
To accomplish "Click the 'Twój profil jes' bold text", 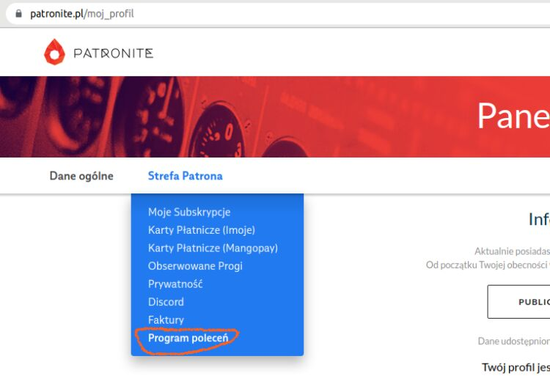I will click(x=516, y=367).
